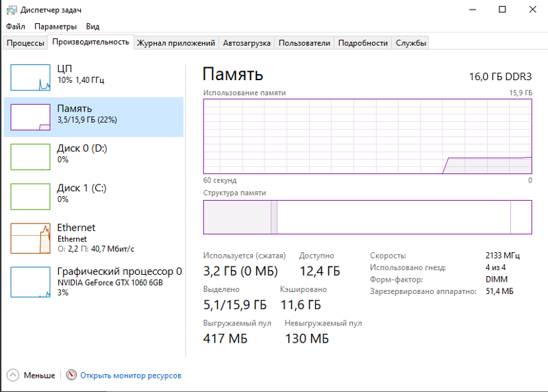Switch to the Подробности tab
The width and height of the screenshot is (548, 392).
click(363, 43)
